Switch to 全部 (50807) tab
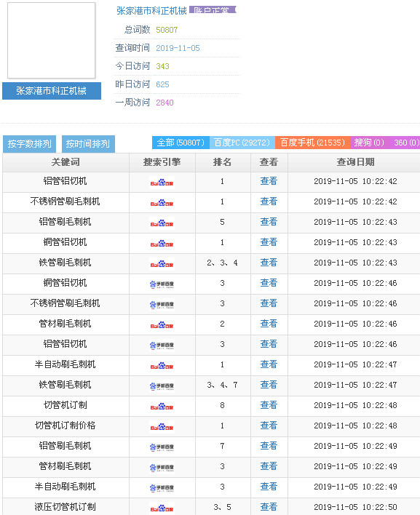The width and height of the screenshot is (420, 515). tap(181, 143)
